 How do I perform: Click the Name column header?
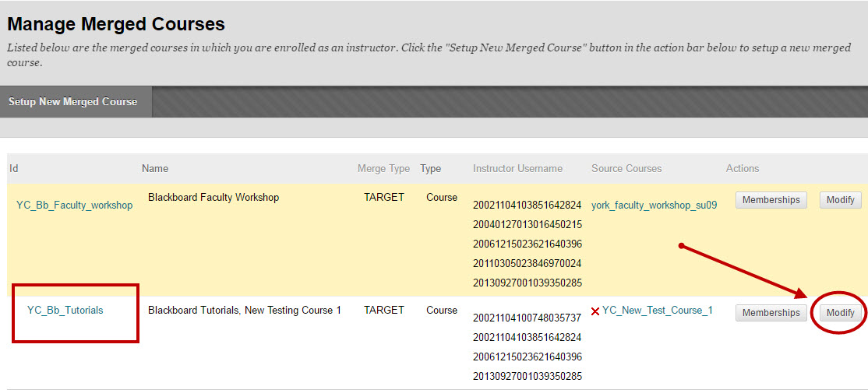click(154, 168)
